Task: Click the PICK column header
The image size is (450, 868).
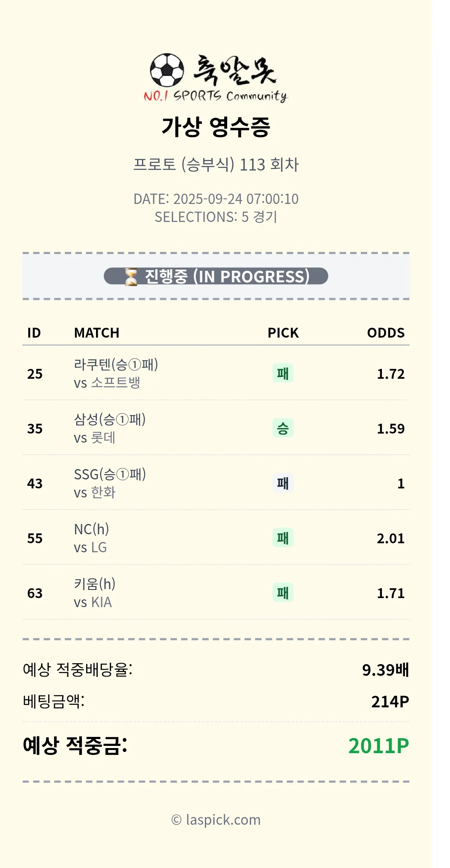Action: click(283, 333)
